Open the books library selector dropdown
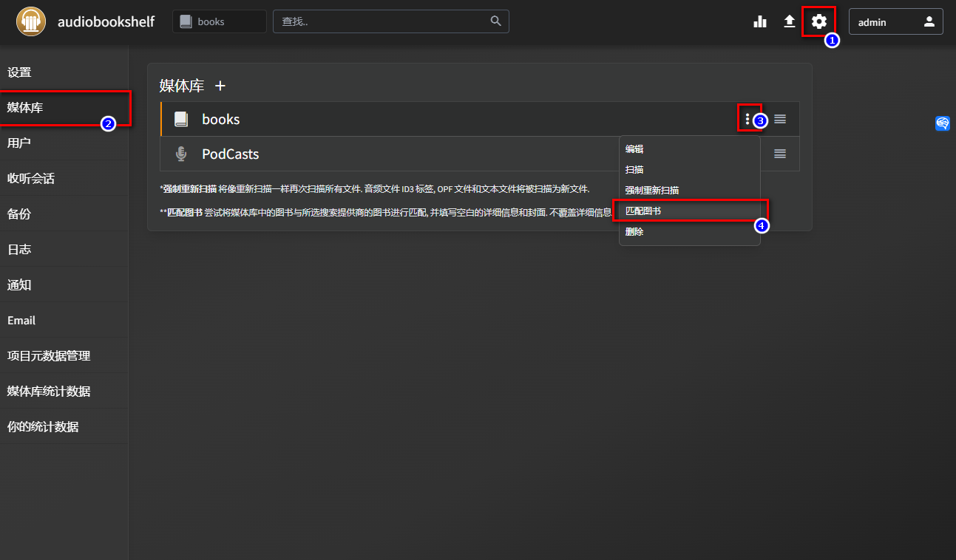Viewport: 956px width, 560px height. tap(219, 21)
